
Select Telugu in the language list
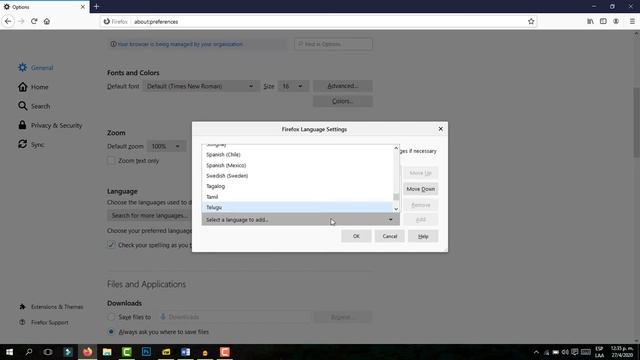(297, 207)
